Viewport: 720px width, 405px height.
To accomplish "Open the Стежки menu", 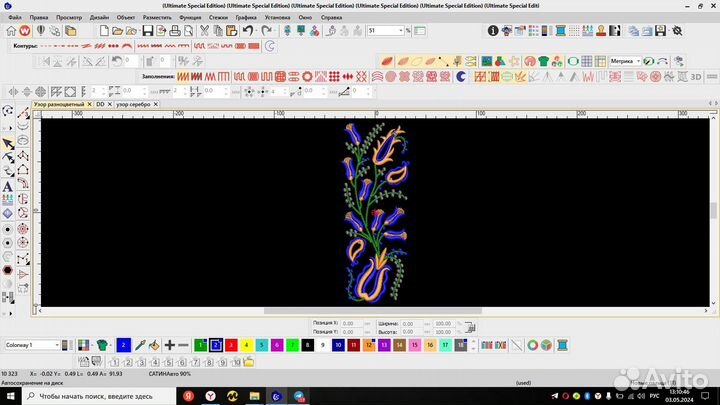I will (x=218, y=17).
